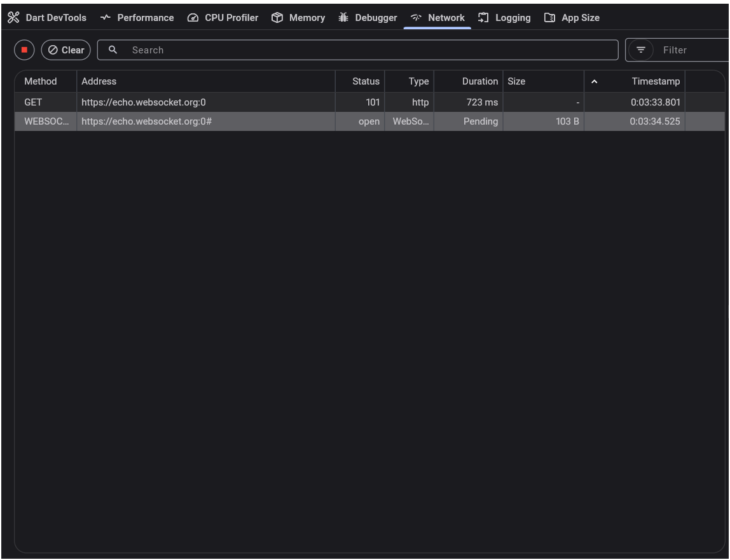Click address https://echo.websocket.org:0#

pyautogui.click(x=147, y=121)
